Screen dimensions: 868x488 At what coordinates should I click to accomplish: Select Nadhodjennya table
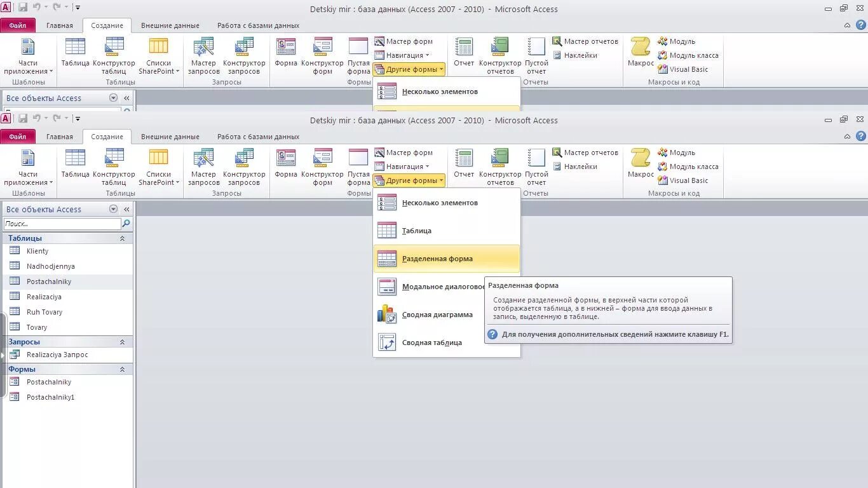coord(68,266)
